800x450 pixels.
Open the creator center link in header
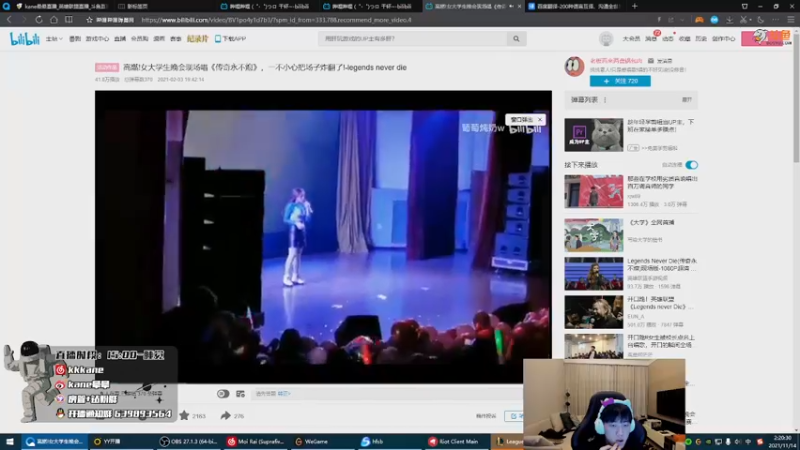click(x=723, y=39)
